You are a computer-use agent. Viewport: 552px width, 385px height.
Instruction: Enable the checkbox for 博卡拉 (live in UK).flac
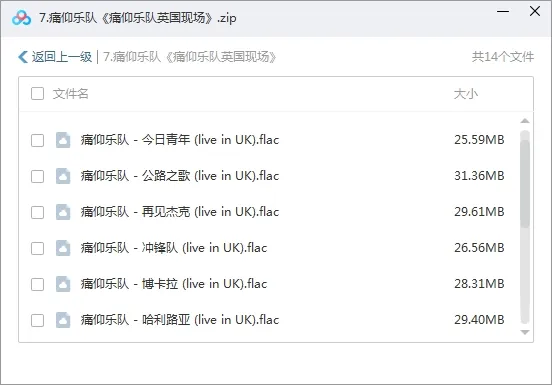37,284
